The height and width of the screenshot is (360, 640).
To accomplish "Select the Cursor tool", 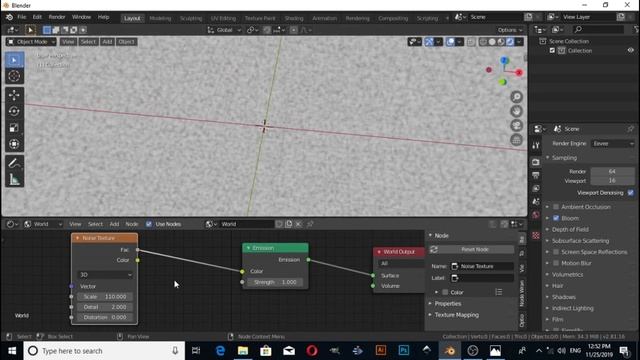I will (14, 76).
